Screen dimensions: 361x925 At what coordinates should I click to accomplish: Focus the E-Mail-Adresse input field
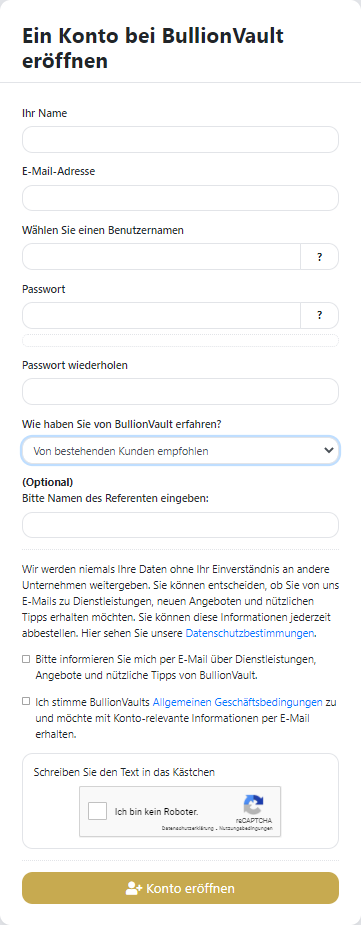point(180,198)
